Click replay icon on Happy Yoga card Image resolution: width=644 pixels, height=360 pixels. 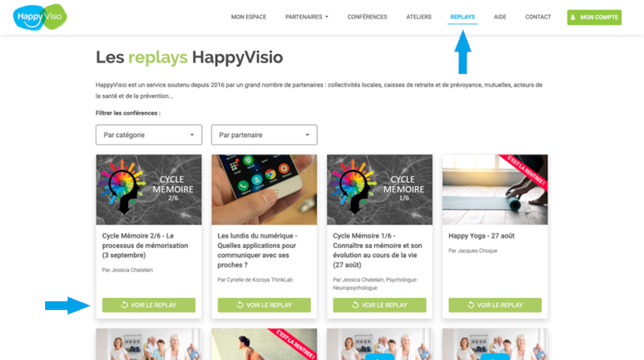tap(471, 305)
